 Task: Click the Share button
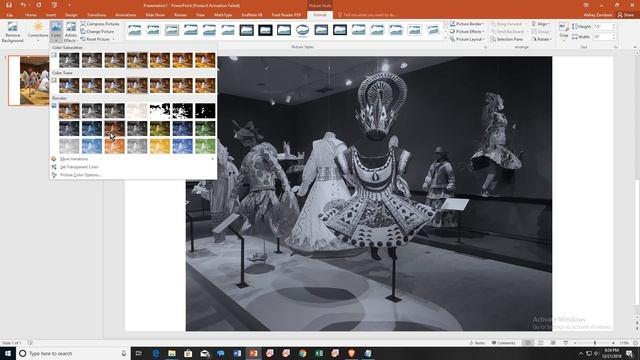coord(625,15)
